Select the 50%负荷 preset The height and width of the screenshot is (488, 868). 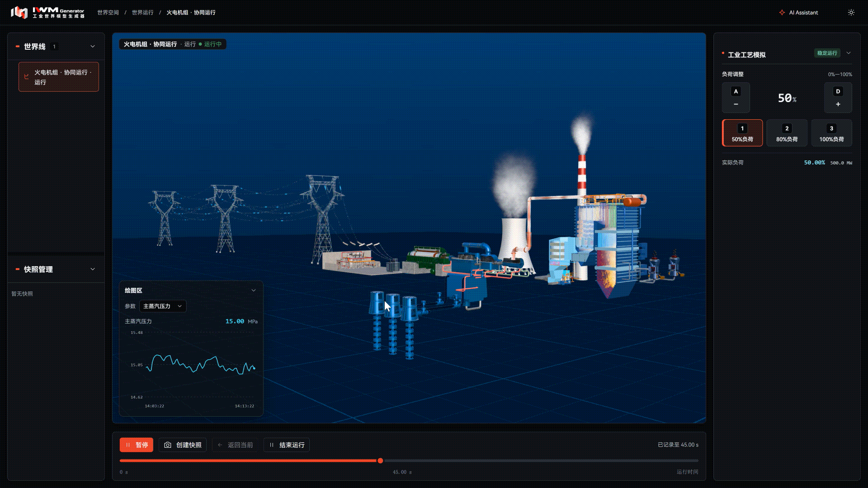coord(742,133)
